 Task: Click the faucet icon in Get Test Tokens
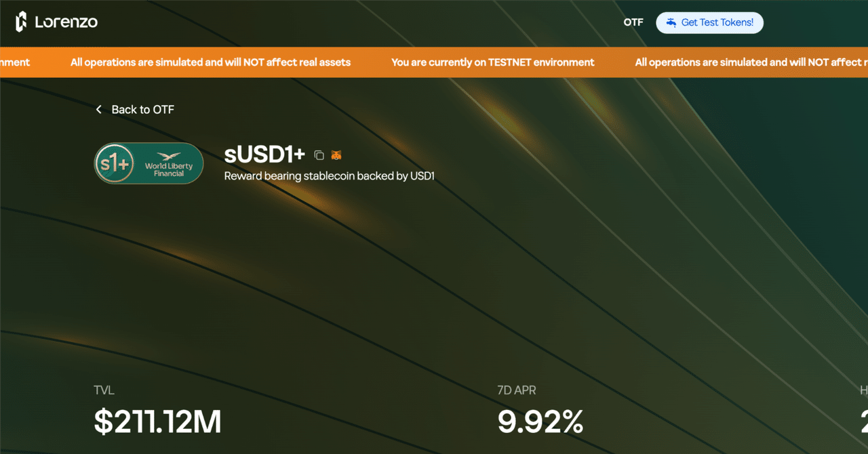671,22
